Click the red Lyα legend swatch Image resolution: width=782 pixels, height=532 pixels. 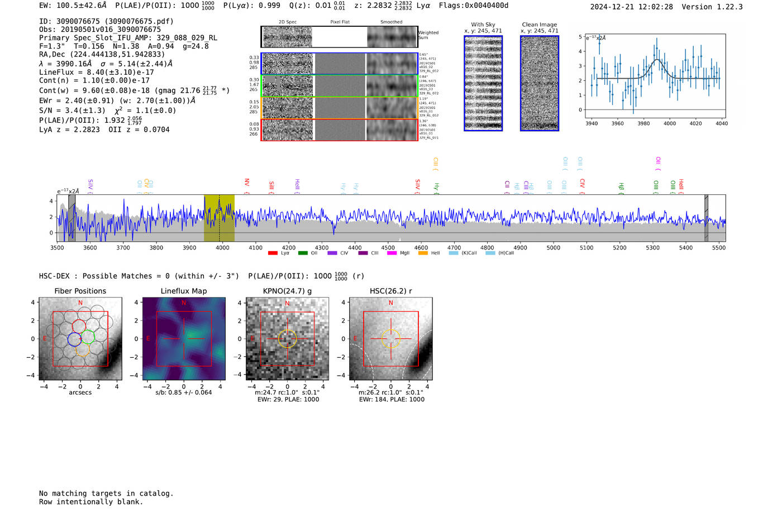coord(273,253)
